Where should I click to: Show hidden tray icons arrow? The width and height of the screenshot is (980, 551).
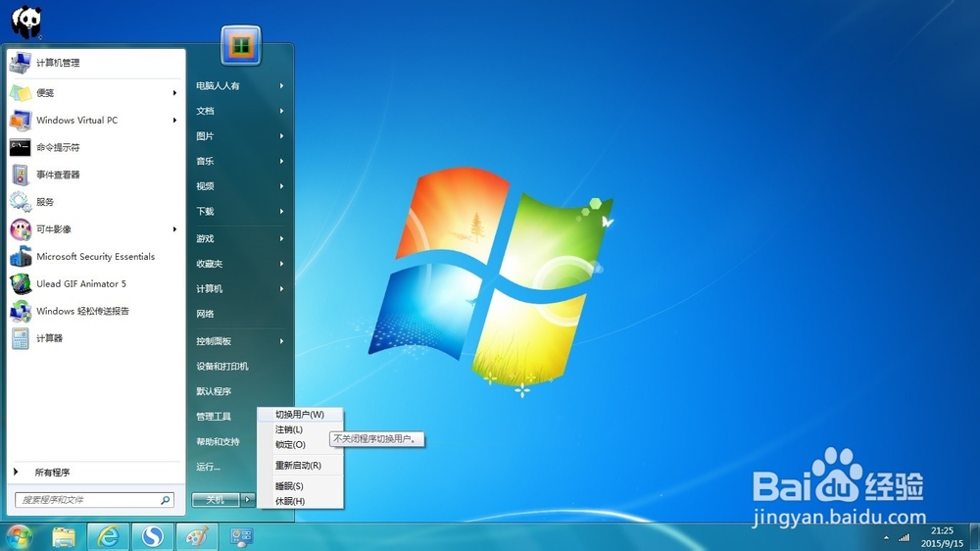click(886, 538)
